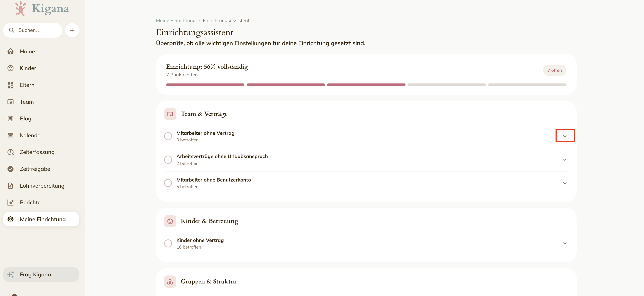Screen dimensions: 644x296
Task: Follow the Meine Einrichtung breadcrumb link
Action: [x=176, y=21]
